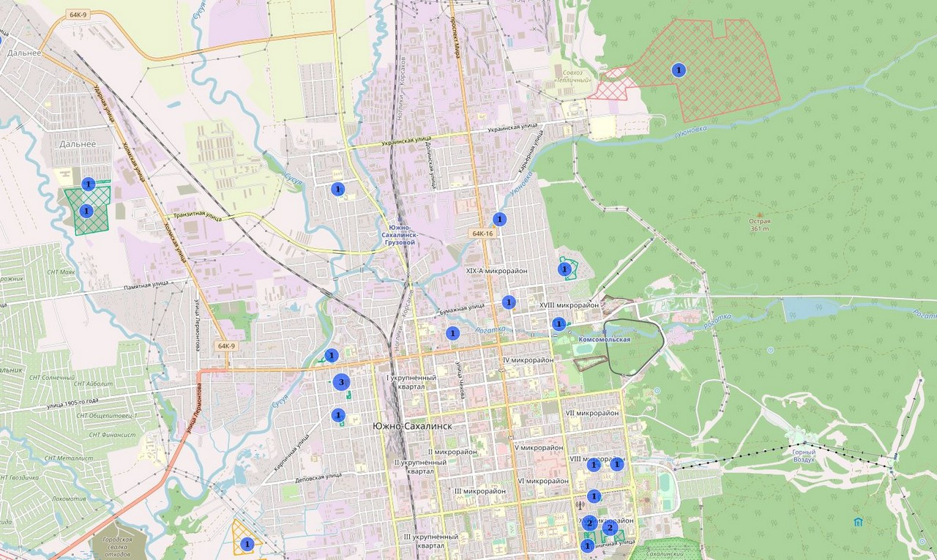Click marker 1 inside the red hatched area
The width and height of the screenshot is (937, 560).
coord(679,70)
